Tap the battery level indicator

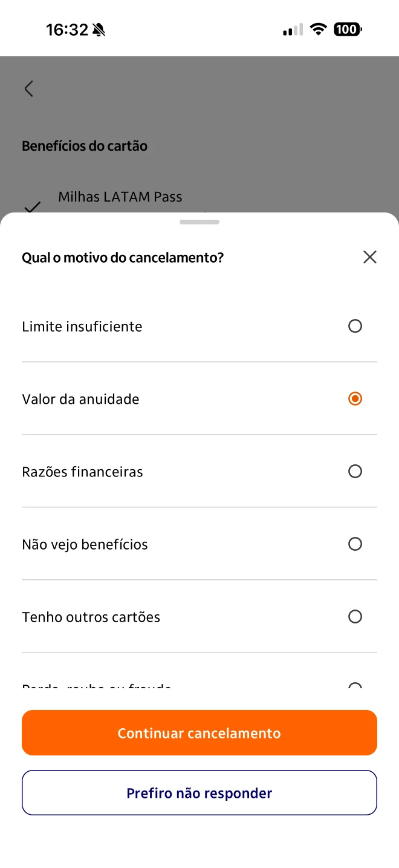click(348, 29)
